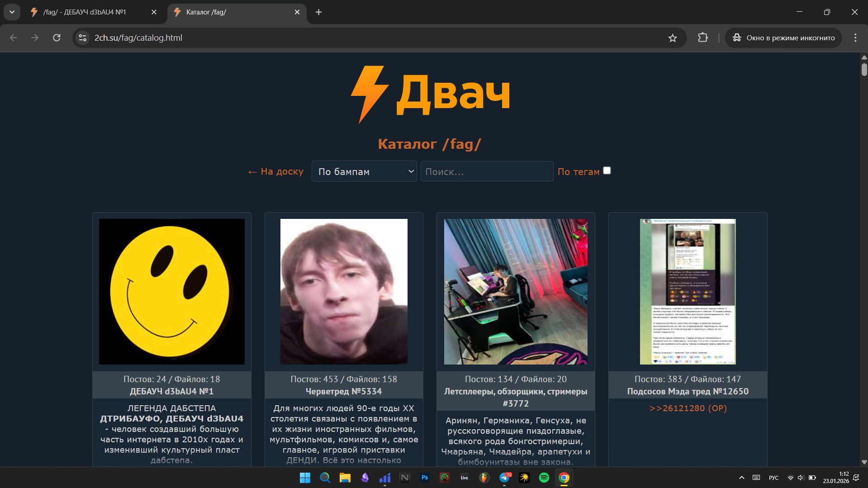Click the 'Постов: 134 / Файлов: 20' text

coord(516,379)
